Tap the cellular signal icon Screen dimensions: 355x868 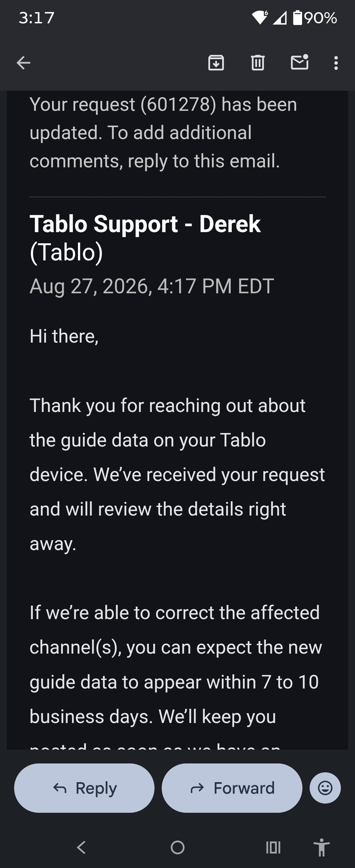coord(279,18)
